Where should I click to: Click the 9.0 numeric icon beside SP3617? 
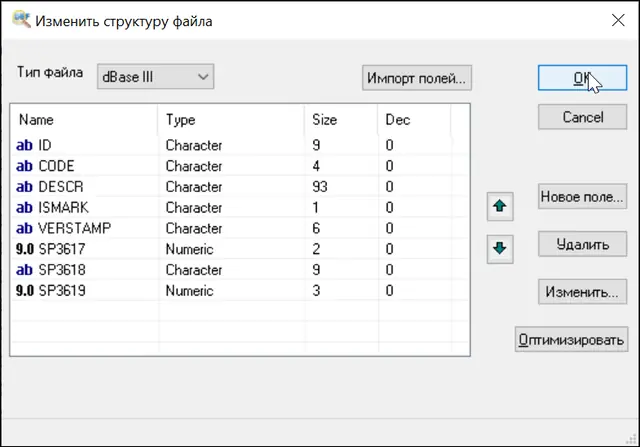[24, 249]
